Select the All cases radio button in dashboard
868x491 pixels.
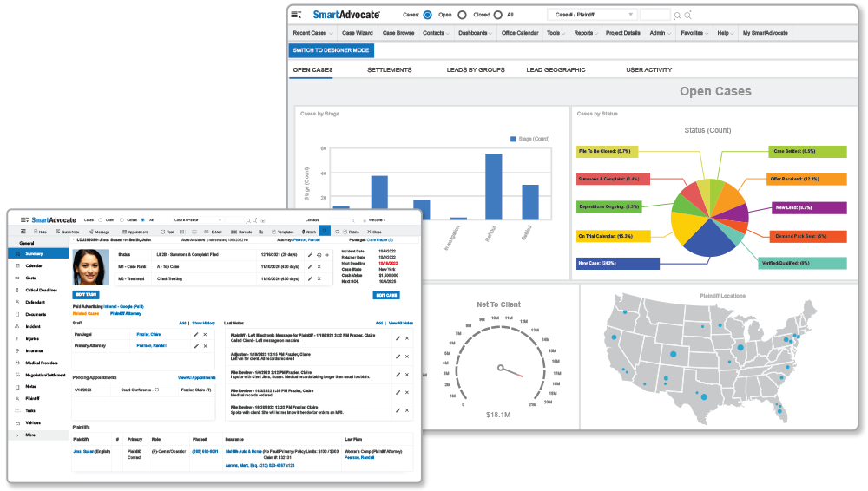pos(497,15)
